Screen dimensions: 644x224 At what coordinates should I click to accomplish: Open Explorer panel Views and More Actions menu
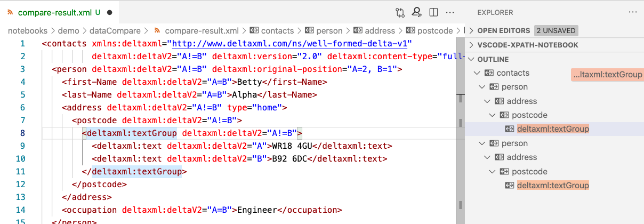632,12
